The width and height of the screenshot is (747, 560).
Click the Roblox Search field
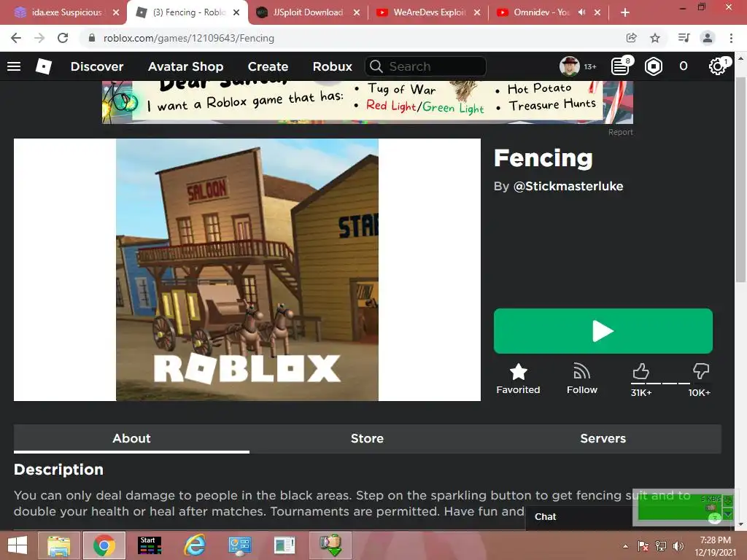425,66
